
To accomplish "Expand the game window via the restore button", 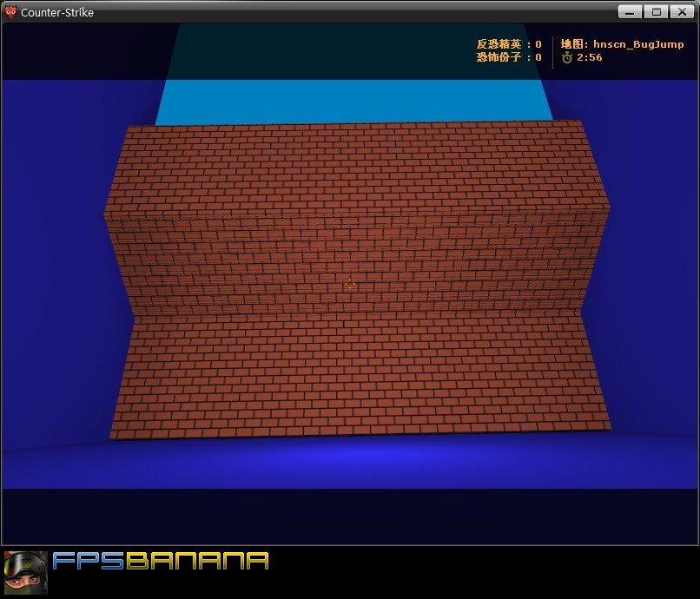I will click(x=654, y=12).
